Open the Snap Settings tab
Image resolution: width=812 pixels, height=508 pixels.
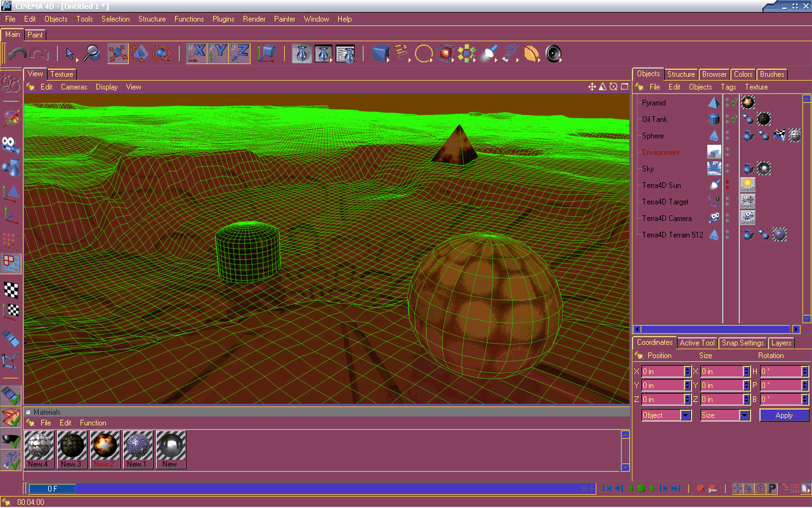coord(743,343)
